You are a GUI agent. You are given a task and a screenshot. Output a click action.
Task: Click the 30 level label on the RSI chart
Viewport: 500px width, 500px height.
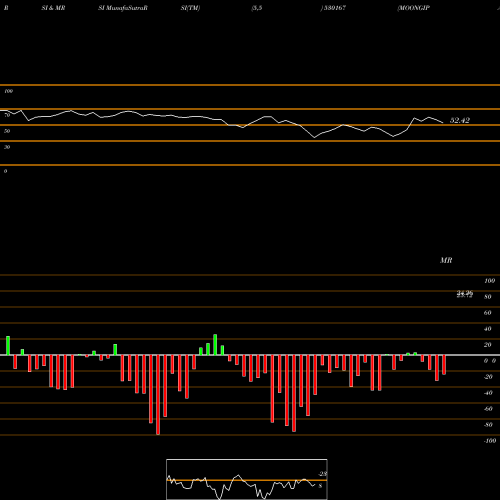coord(7,147)
